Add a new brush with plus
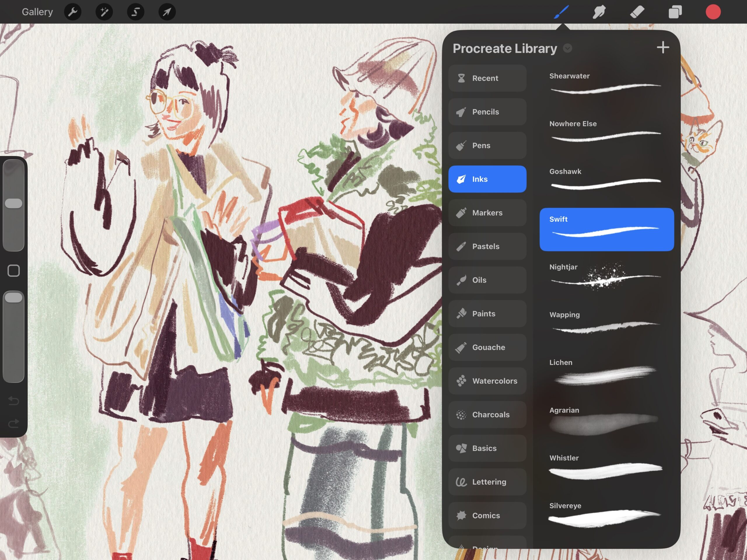Viewport: 747px width, 560px height. pos(663,48)
